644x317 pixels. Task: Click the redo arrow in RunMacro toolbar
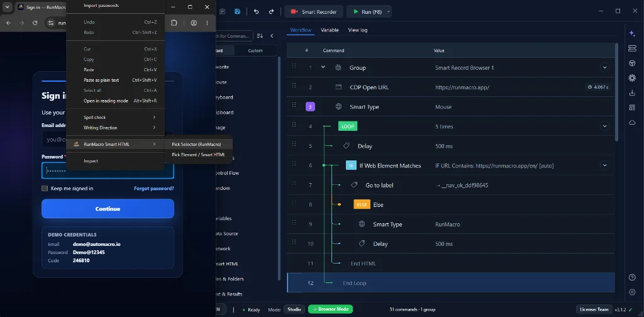(x=271, y=11)
